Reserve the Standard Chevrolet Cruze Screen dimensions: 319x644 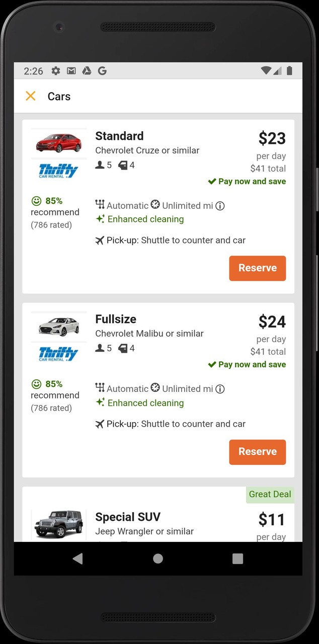pyautogui.click(x=257, y=268)
